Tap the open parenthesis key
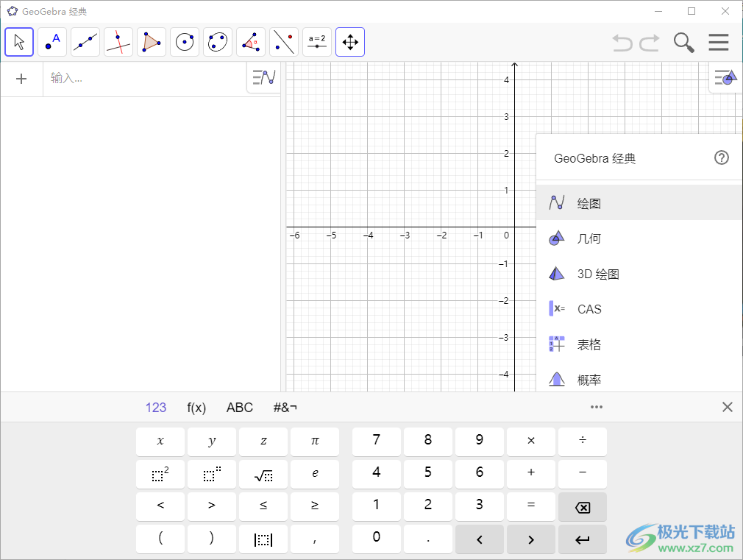This screenshot has width=743, height=560. 160,539
